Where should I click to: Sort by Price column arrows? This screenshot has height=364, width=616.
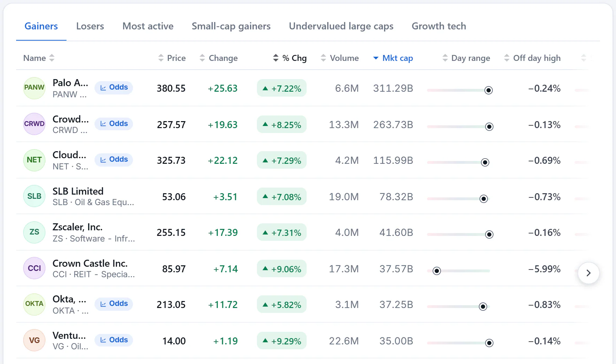(161, 58)
